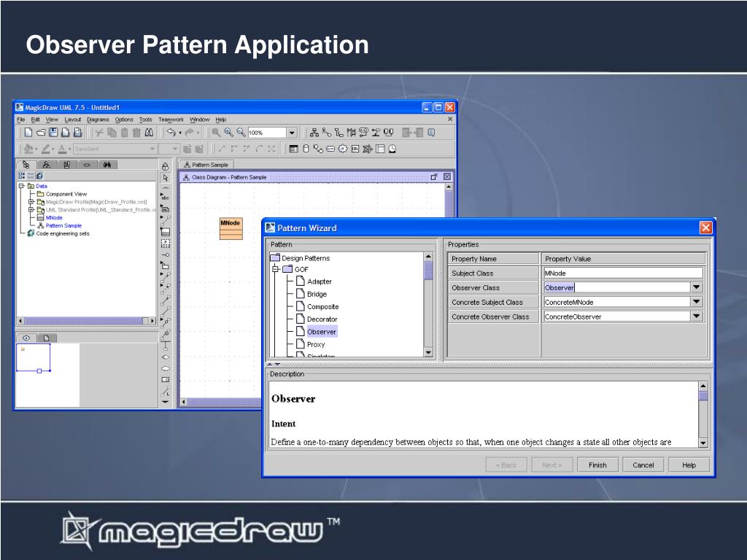747x560 pixels.
Task: Switch to the documentation tab beside the eye tab
Action: [x=46, y=338]
